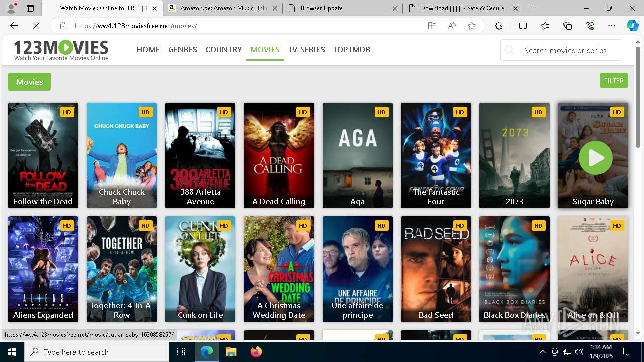Open the tab actions menu icon
Viewport: 644px width, 362px height.
(30, 8)
